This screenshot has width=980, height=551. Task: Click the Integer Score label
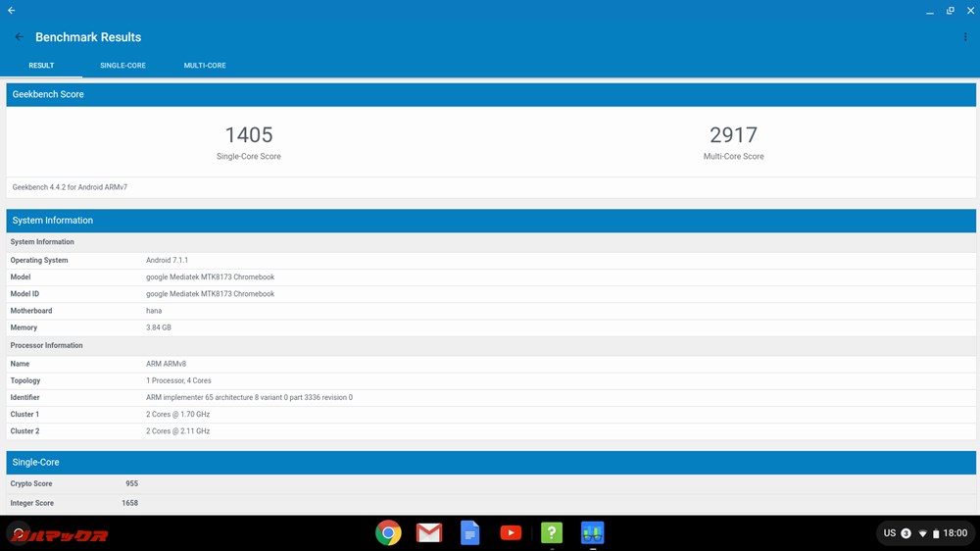coord(32,503)
